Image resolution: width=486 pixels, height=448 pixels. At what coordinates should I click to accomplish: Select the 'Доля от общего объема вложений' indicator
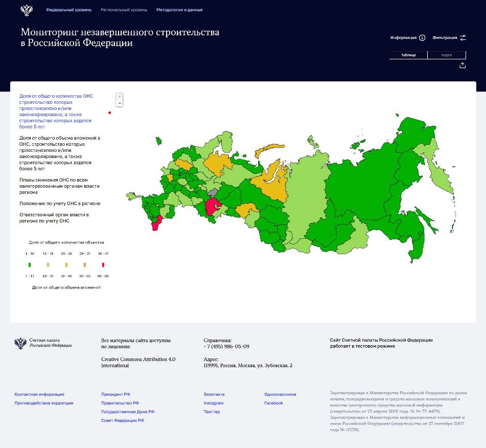click(59, 153)
